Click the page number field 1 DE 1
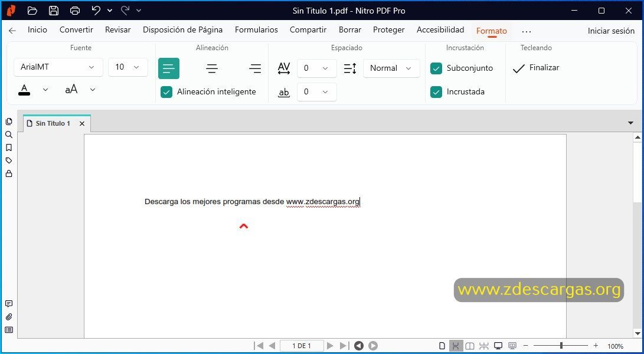 [x=302, y=346]
